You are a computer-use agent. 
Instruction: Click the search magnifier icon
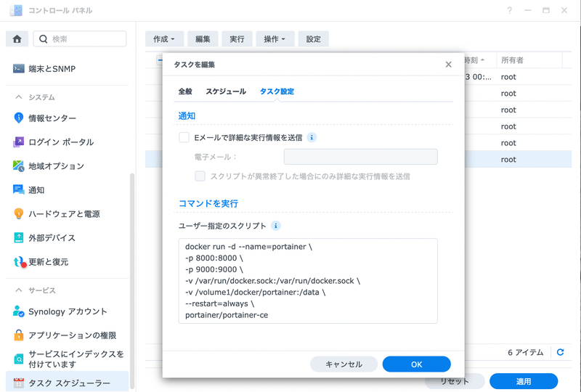click(x=44, y=39)
